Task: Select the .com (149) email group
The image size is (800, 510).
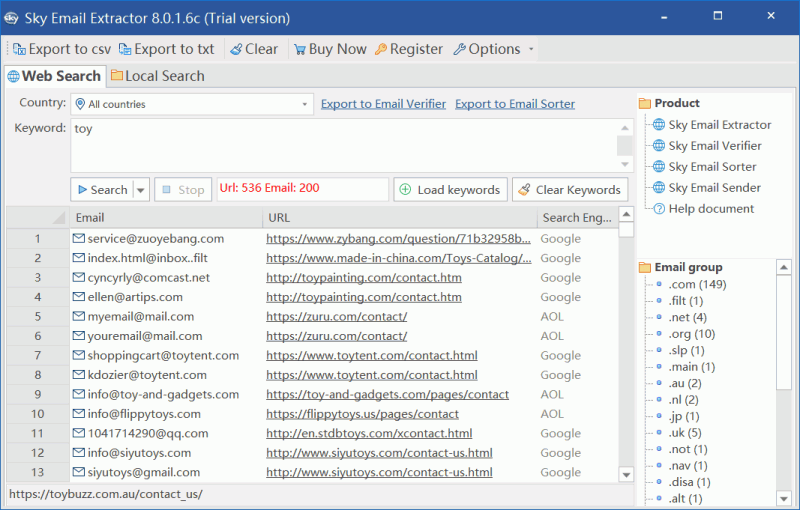Action: pos(697,284)
